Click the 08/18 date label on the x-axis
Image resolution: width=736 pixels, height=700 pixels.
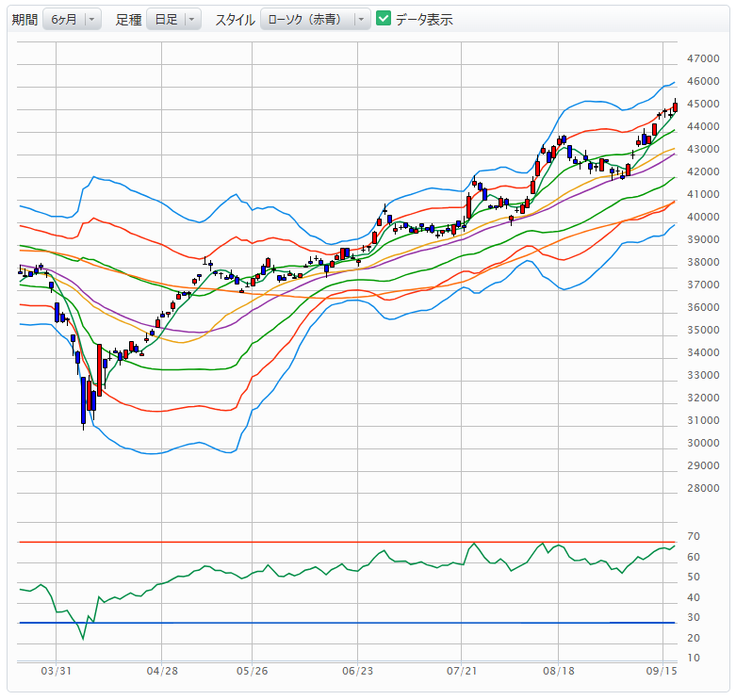(559, 671)
